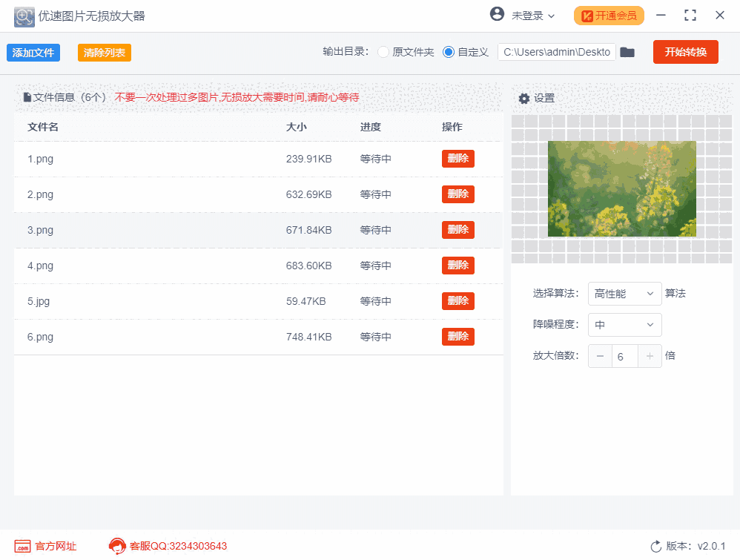740x560 pixels.
Task: Click the QQ penguin customer service icon
Action: [x=117, y=546]
